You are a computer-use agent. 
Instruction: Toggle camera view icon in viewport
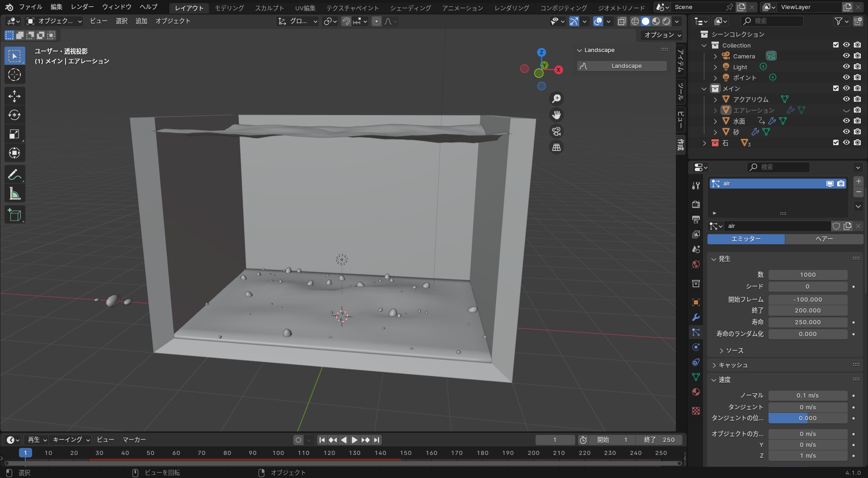(x=557, y=131)
